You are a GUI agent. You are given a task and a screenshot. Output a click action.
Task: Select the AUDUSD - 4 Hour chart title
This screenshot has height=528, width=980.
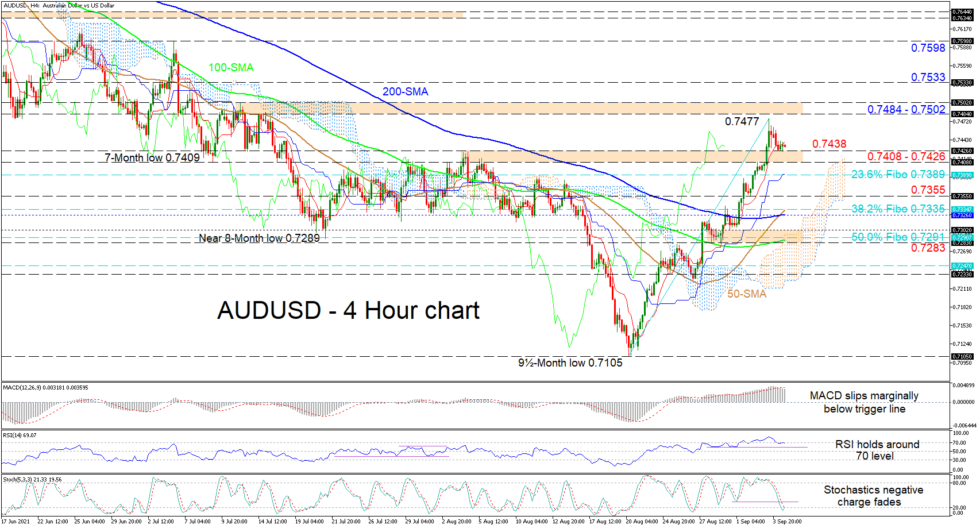348,310
